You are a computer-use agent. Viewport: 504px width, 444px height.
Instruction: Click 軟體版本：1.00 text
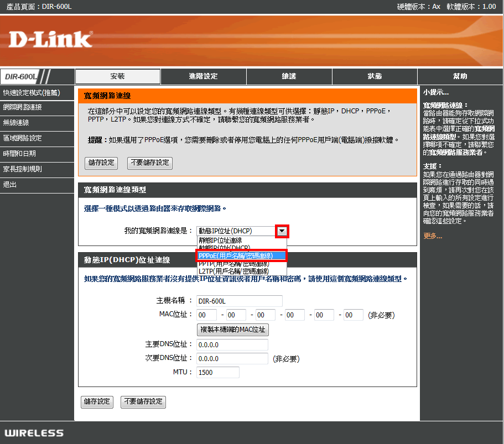[471, 7]
